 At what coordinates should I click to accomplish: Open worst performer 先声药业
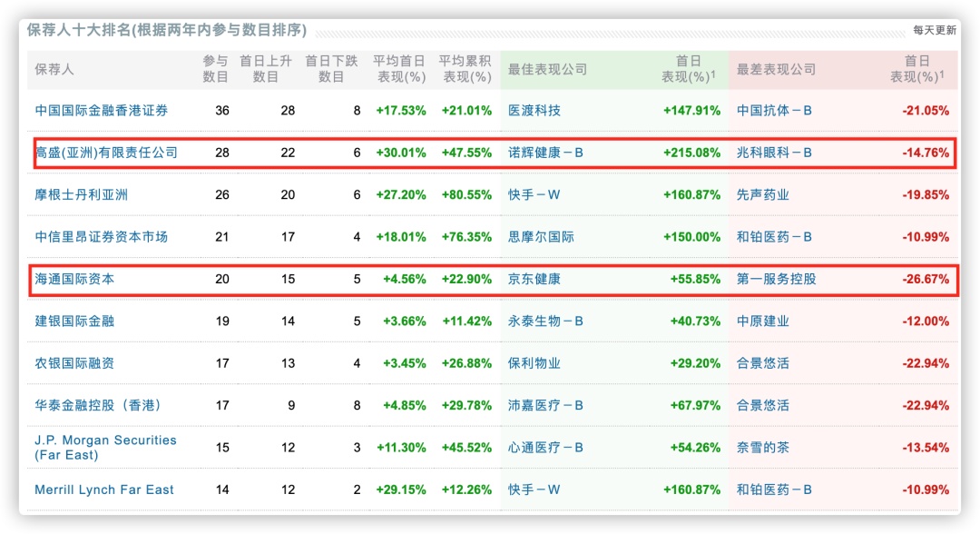[763, 195]
